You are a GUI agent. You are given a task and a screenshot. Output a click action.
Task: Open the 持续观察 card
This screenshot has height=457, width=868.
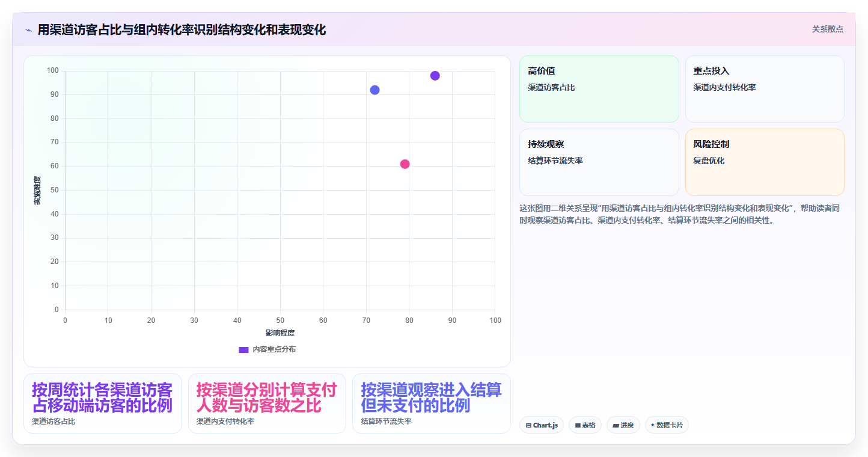tap(599, 162)
